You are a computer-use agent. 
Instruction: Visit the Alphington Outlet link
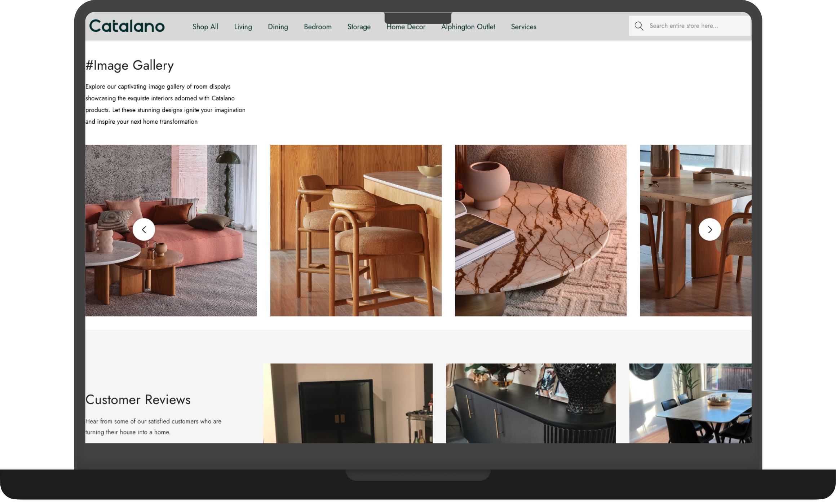468,27
